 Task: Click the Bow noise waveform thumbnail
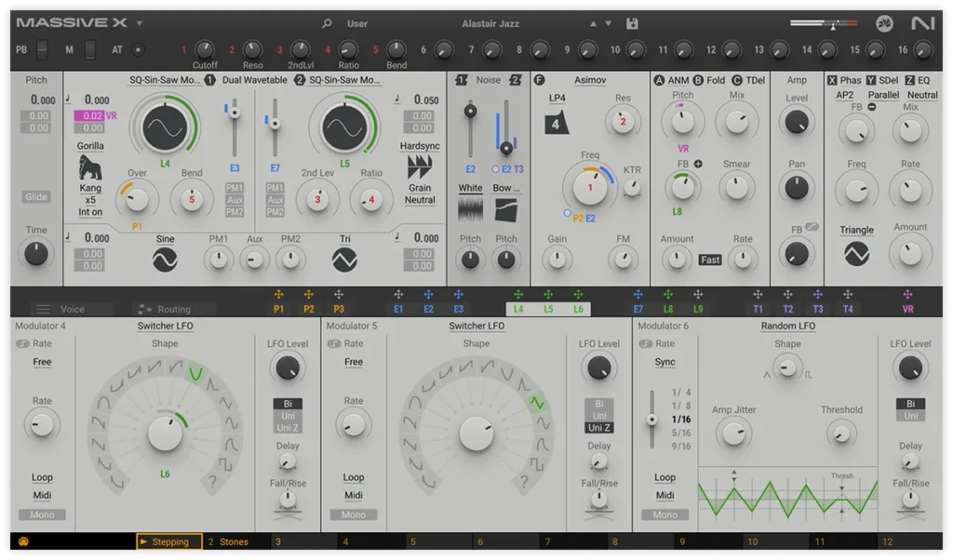pos(505,210)
